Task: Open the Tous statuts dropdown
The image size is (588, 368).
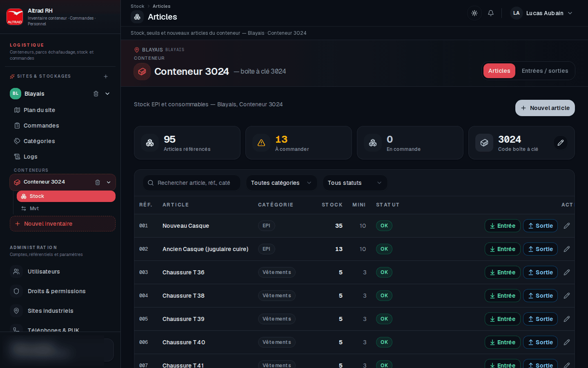Action: coord(355,183)
